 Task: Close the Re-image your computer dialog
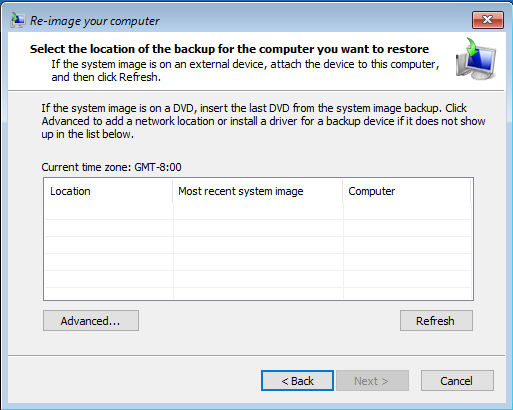pos(487,20)
